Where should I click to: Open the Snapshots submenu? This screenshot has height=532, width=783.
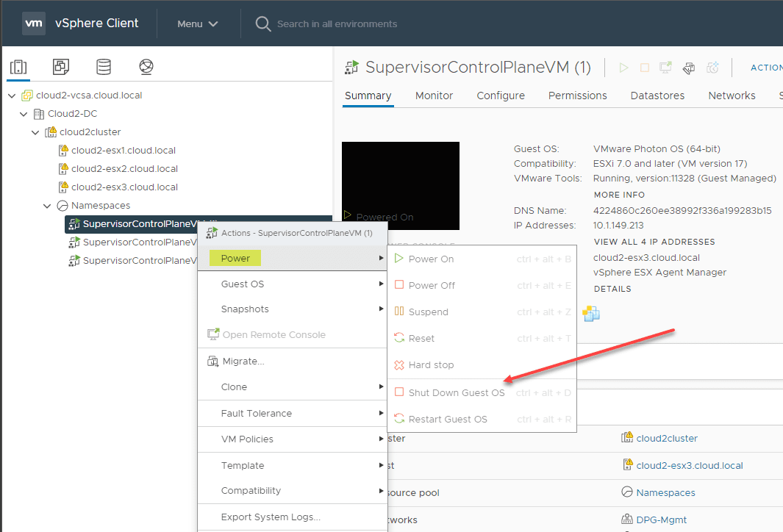(x=245, y=309)
